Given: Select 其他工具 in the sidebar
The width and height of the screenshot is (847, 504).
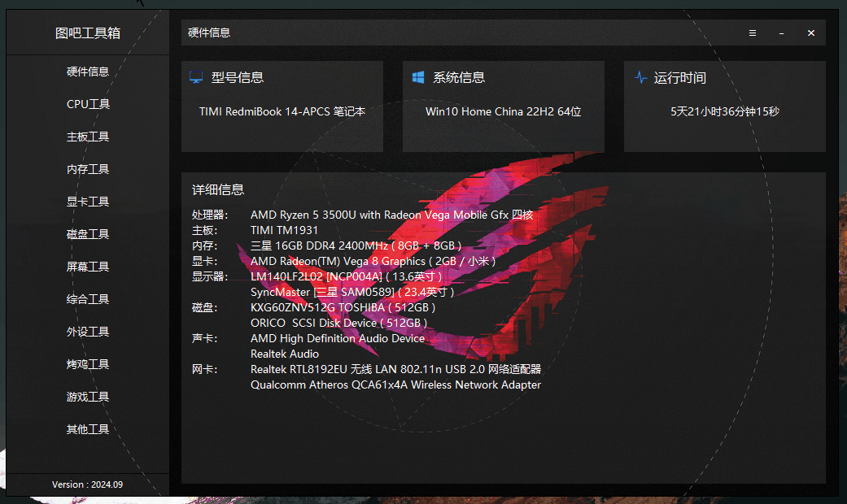Looking at the screenshot, I should coord(88,429).
